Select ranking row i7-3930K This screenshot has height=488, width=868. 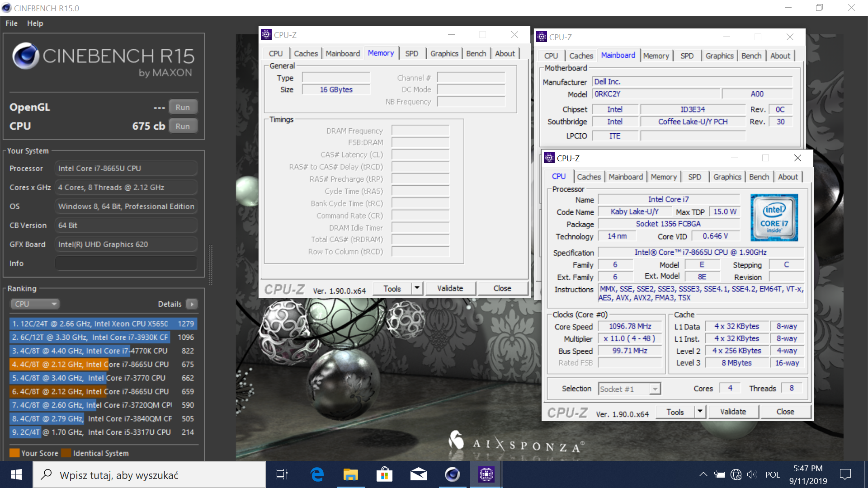tap(103, 337)
